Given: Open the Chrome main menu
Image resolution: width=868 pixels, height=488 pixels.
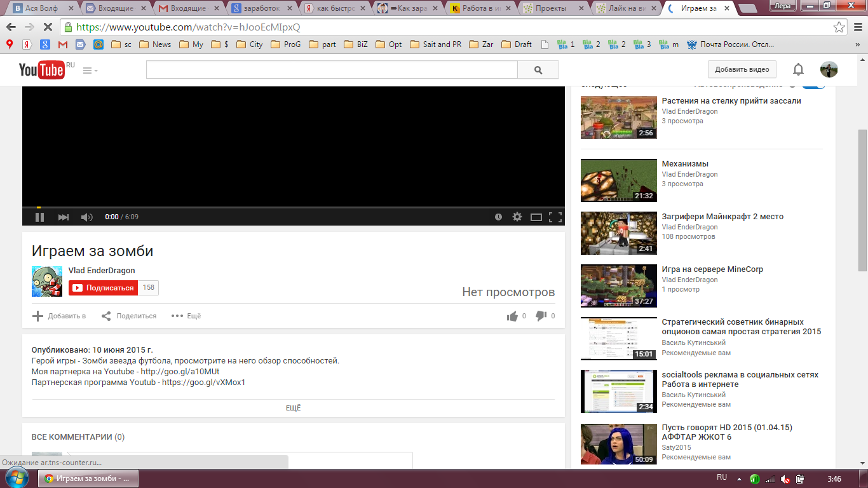Looking at the screenshot, I should [x=858, y=27].
